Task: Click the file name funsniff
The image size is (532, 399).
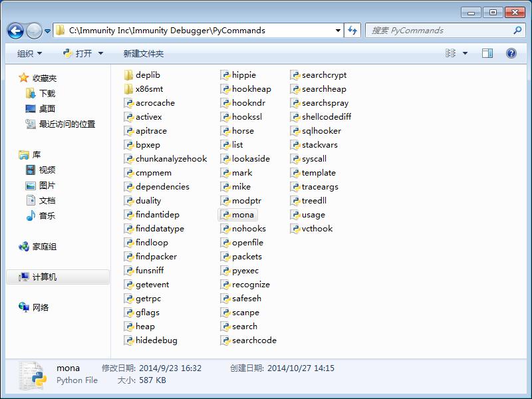Action: [150, 271]
